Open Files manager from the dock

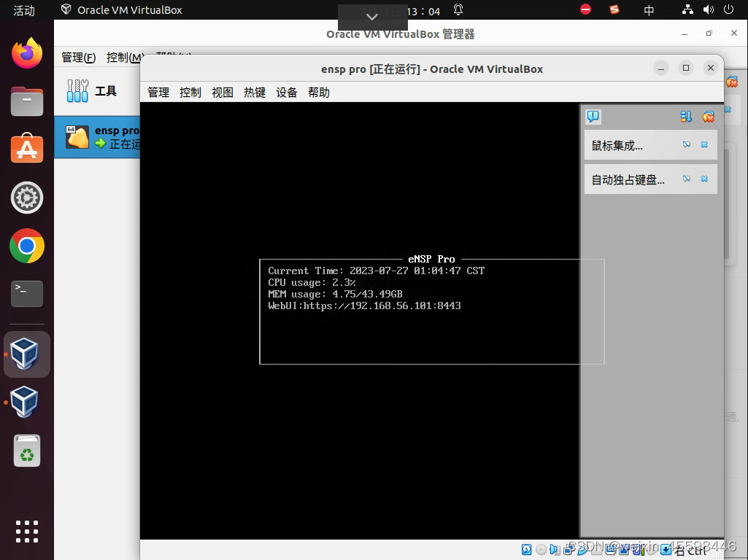pos(27,101)
